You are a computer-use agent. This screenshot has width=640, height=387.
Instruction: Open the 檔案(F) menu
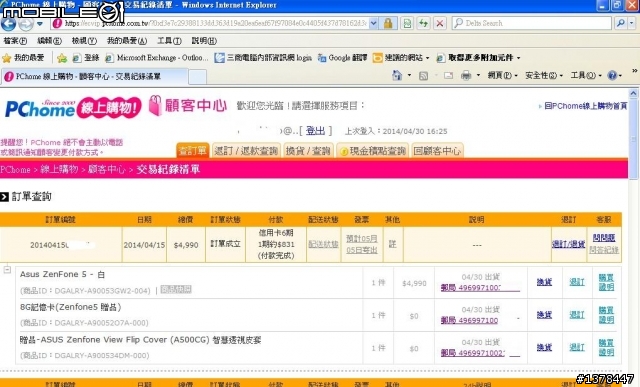15,41
